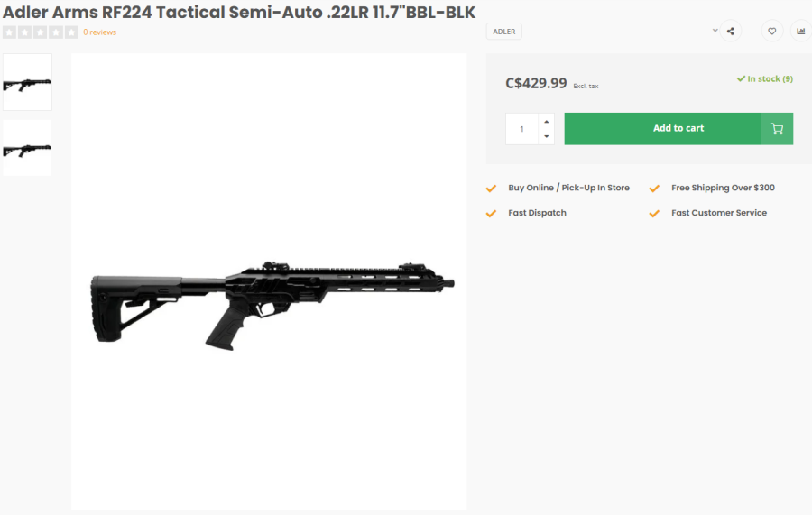The image size is (812, 515).
Task: Click the fifth rating star
Action: pos(72,32)
